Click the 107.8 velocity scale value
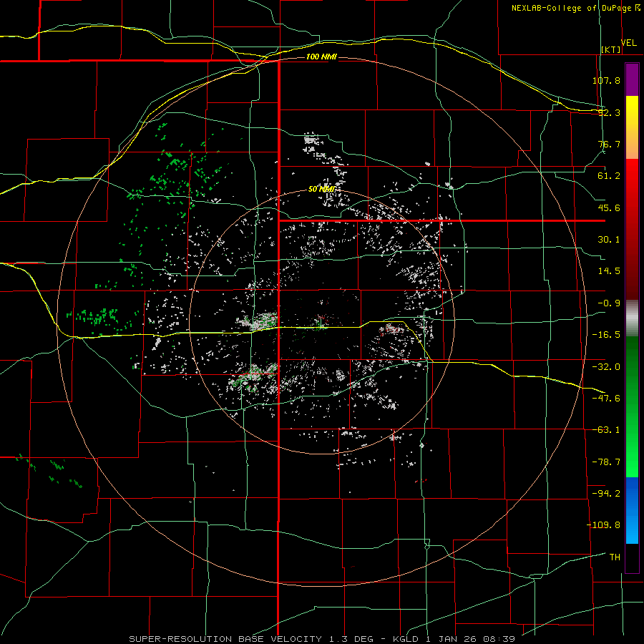The height and width of the screenshot is (644, 644). click(606, 80)
